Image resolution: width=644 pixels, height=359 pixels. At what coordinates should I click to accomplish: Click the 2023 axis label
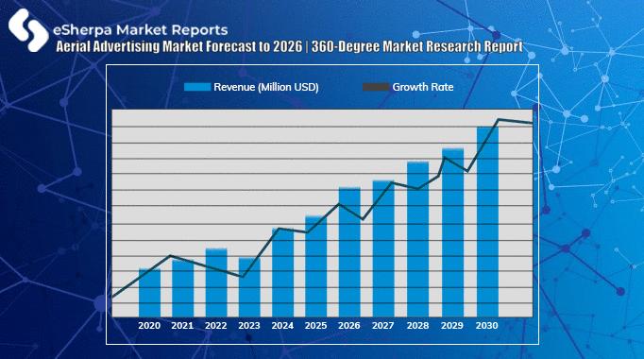pyautogui.click(x=249, y=326)
